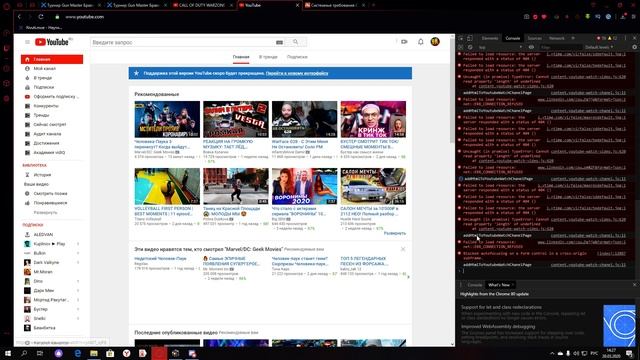Image resolution: width=640 pixels, height=360 pixels.
Task: Open the Windows notification center icon
Action: [629, 353]
